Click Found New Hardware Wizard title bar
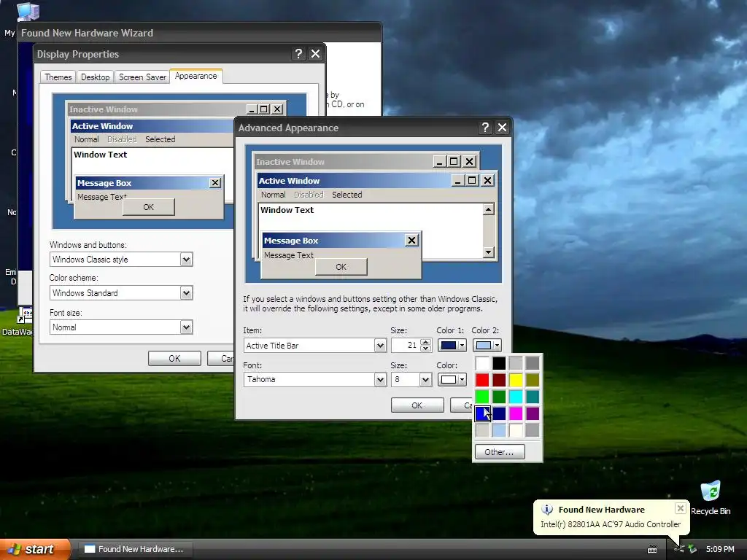This screenshot has height=560, width=747. (200, 33)
